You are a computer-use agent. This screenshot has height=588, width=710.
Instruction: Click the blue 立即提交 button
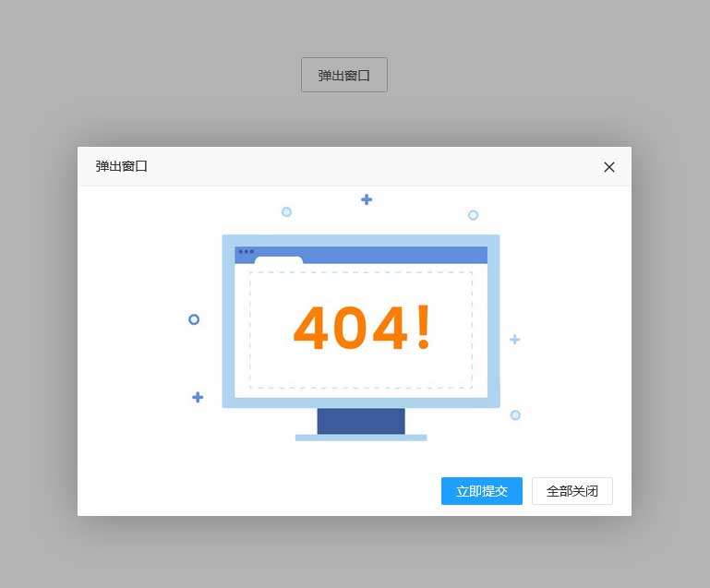(482, 491)
